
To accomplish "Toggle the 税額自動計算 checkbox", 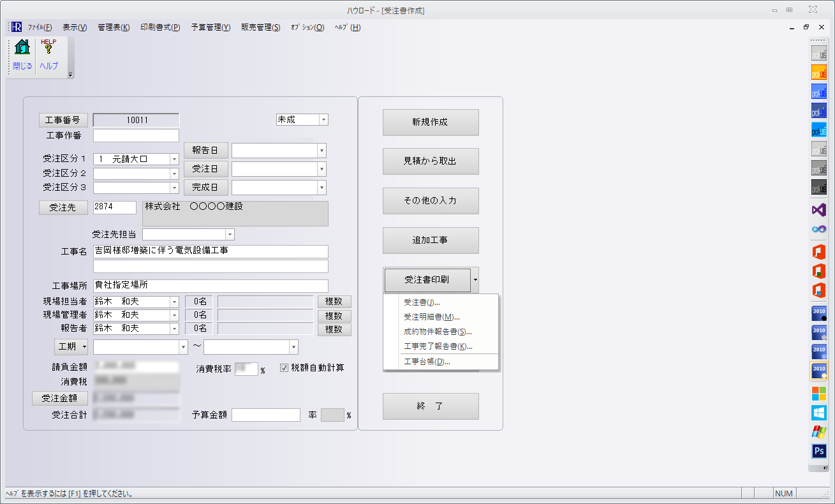I will pyautogui.click(x=284, y=368).
